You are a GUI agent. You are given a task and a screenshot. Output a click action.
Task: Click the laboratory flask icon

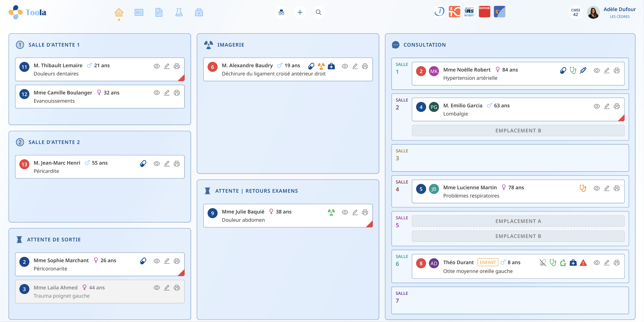(179, 12)
